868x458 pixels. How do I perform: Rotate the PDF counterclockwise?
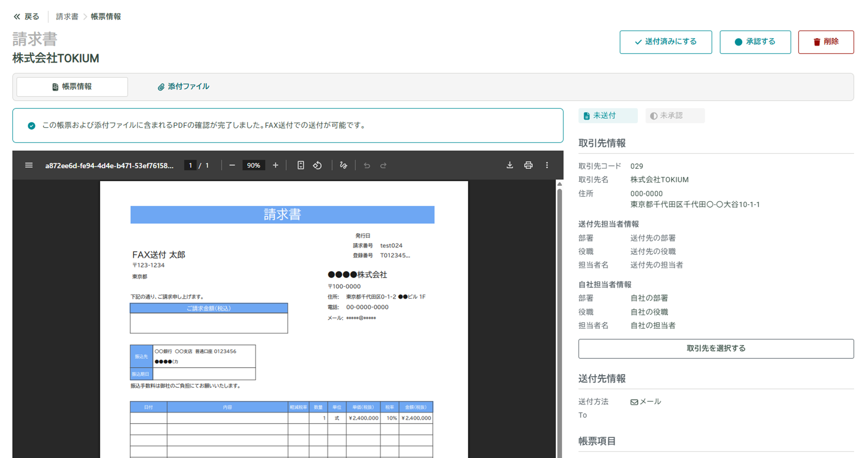click(x=317, y=165)
